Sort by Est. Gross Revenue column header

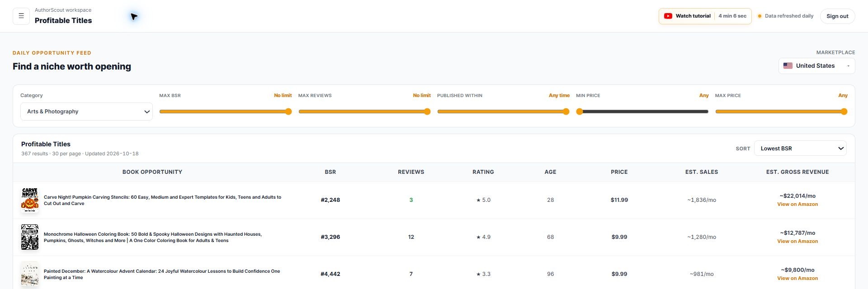pos(797,172)
